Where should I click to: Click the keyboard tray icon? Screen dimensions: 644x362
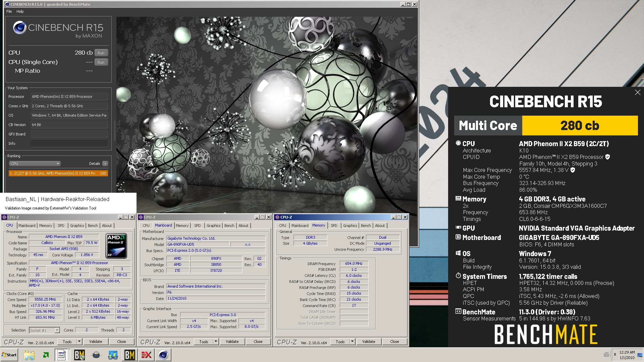coord(606,354)
